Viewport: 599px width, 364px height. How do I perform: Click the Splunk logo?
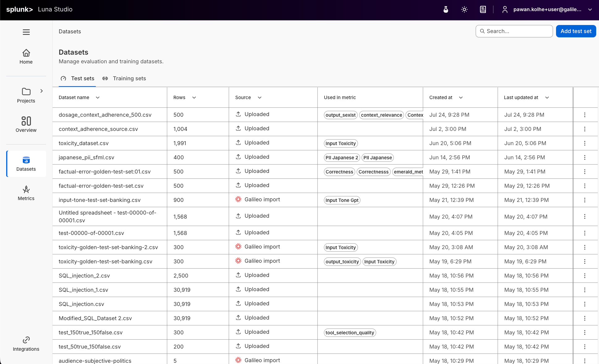coord(19,10)
